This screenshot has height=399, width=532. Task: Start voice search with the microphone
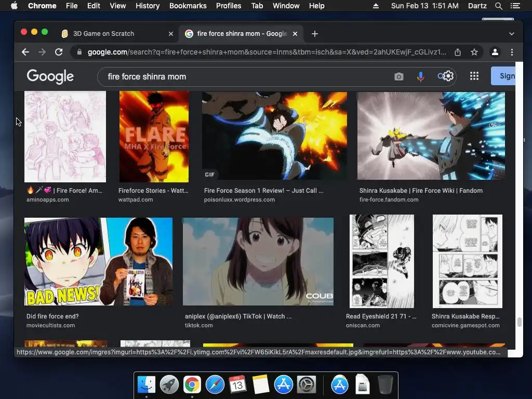420,77
